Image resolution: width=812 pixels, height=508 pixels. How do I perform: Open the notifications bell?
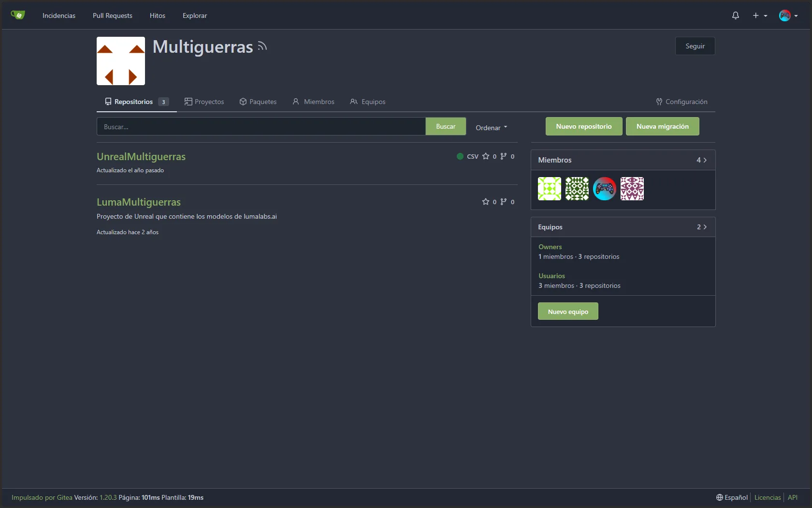pyautogui.click(x=736, y=15)
